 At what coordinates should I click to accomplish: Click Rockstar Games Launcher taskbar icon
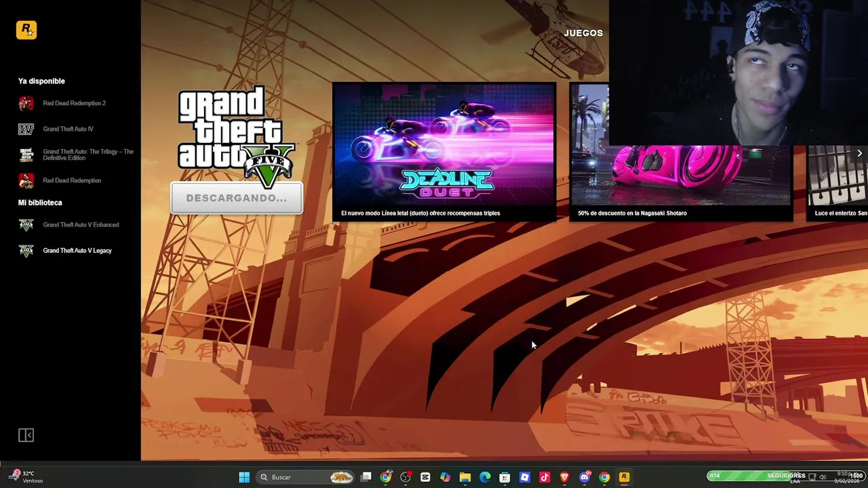(x=624, y=477)
